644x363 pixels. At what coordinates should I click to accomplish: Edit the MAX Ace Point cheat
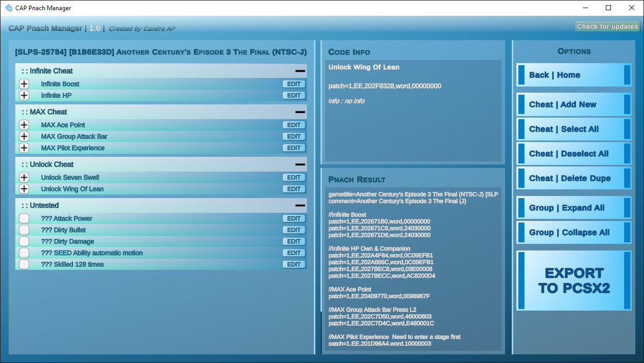tap(294, 125)
